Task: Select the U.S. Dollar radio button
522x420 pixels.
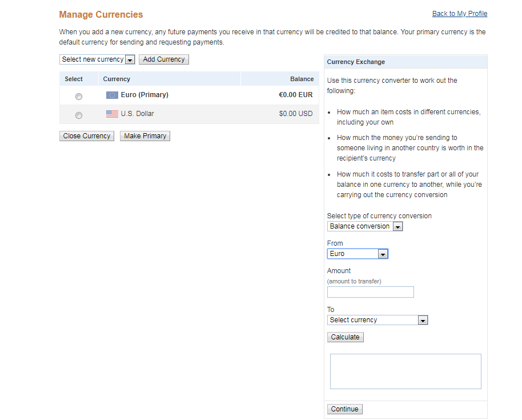Action: tap(79, 115)
